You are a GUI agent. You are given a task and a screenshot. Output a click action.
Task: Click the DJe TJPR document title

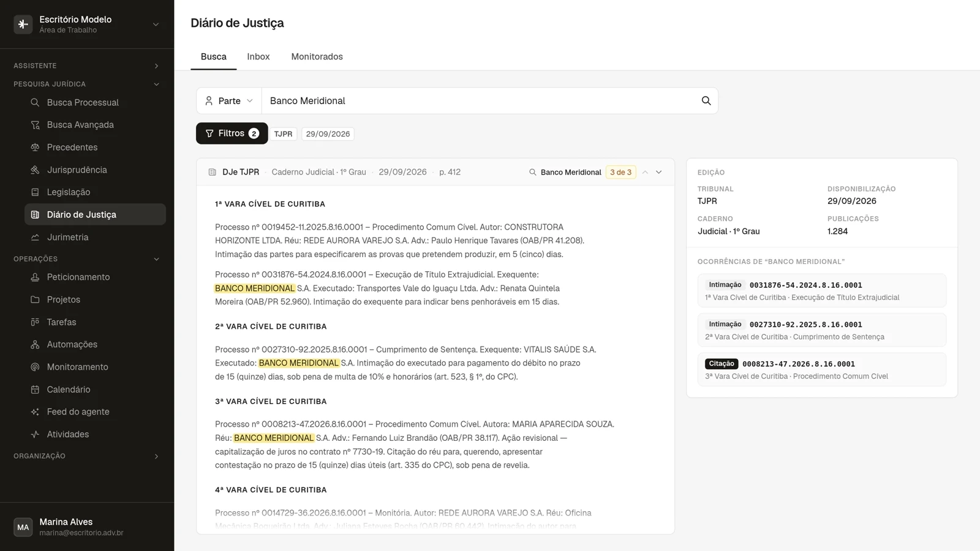click(x=241, y=172)
